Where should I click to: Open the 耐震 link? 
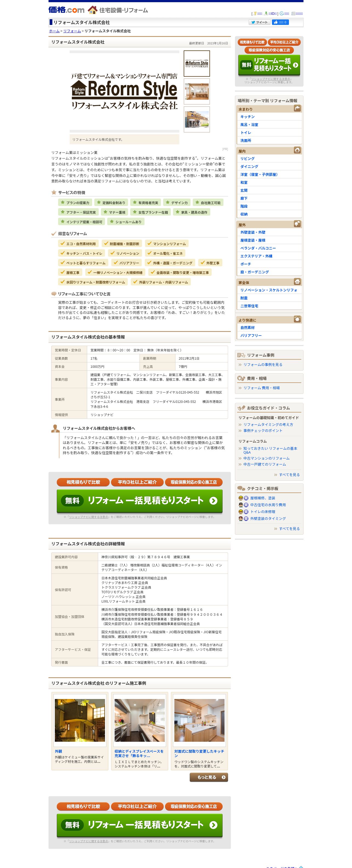244,298
